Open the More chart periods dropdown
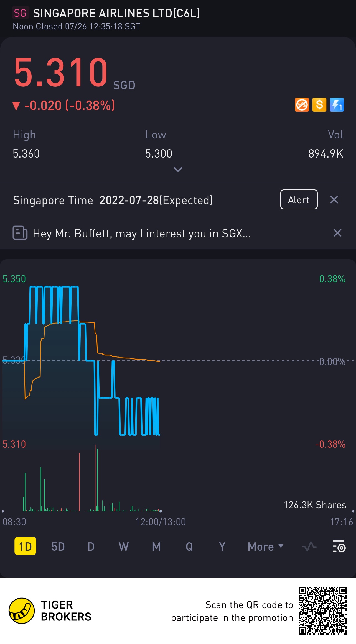 266,547
